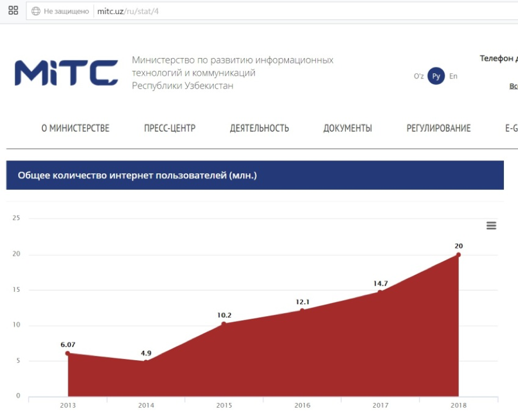Click the globe site security icon

pyautogui.click(x=36, y=11)
